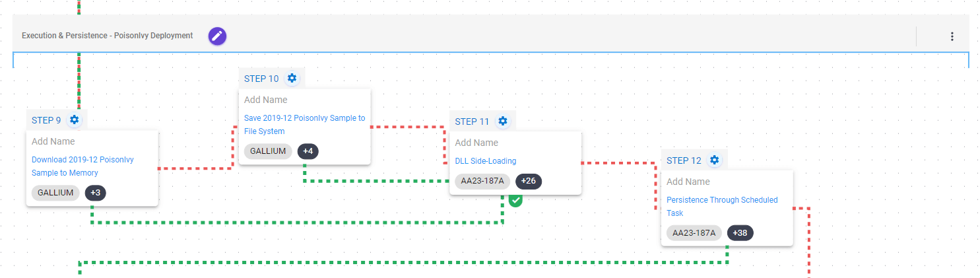Expand the +3 tags badge in Step 9
980x278 pixels.
[96, 193]
